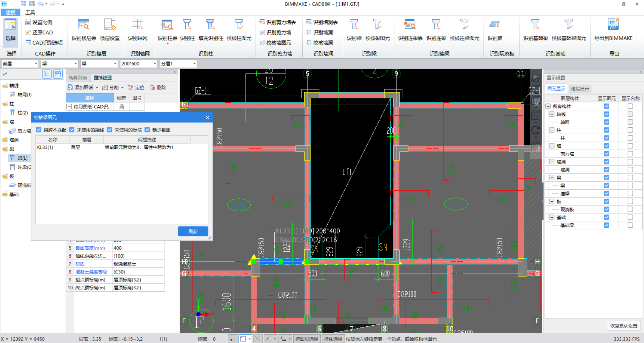
Task: Click the save icon in title bar
Action: point(23,4)
